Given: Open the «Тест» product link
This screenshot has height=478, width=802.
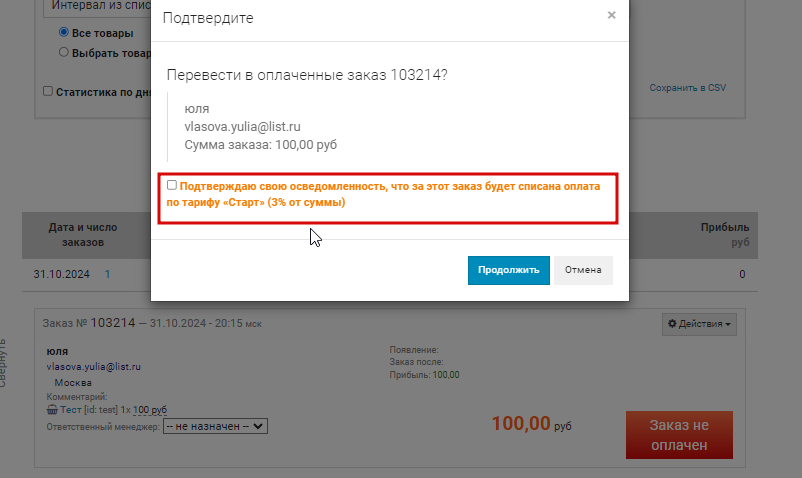Looking at the screenshot, I should (71, 409).
